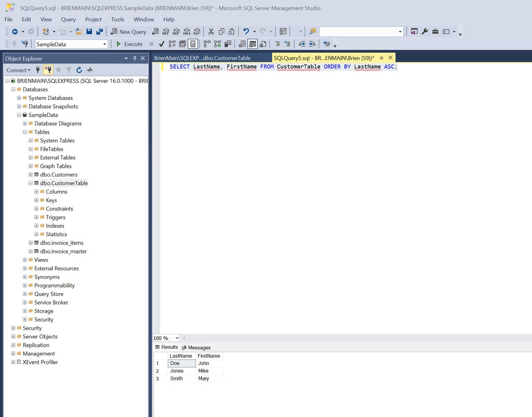Image resolution: width=532 pixels, height=417 pixels.
Task: Click the Activity Monitor icon in Object Explorer
Action: 90,70
